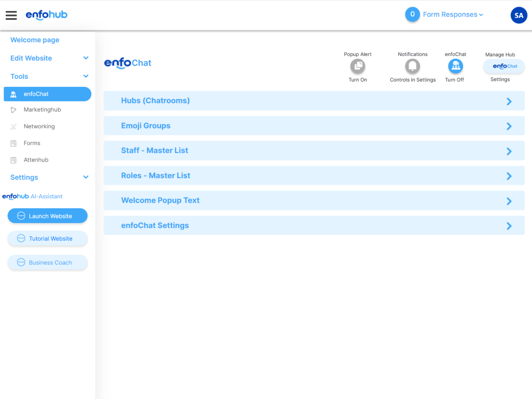Collapse the Tools sidebar section
Screen dimensions: 532x399
pos(86,76)
